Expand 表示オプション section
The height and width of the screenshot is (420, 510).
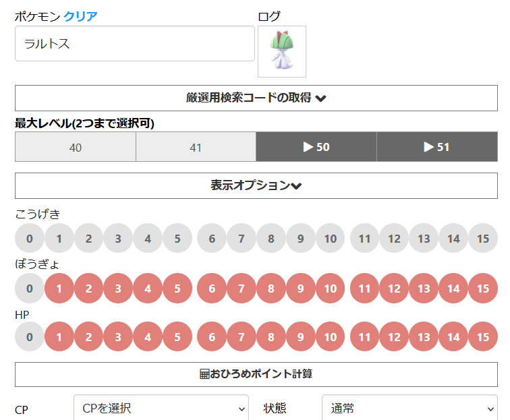(x=256, y=185)
